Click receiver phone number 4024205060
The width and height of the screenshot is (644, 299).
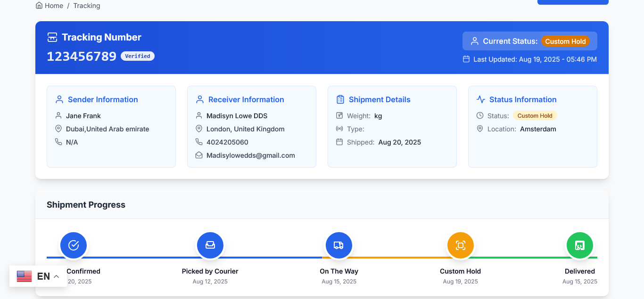click(x=227, y=142)
